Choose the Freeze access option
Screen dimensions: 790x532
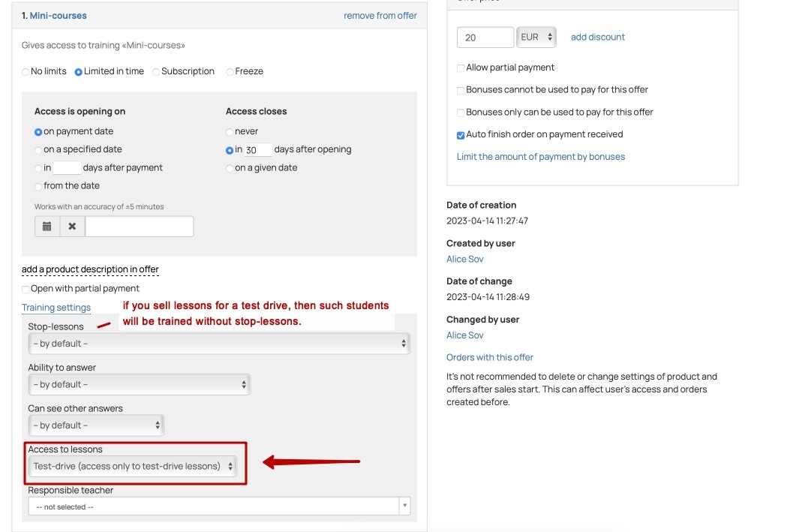[230, 72]
